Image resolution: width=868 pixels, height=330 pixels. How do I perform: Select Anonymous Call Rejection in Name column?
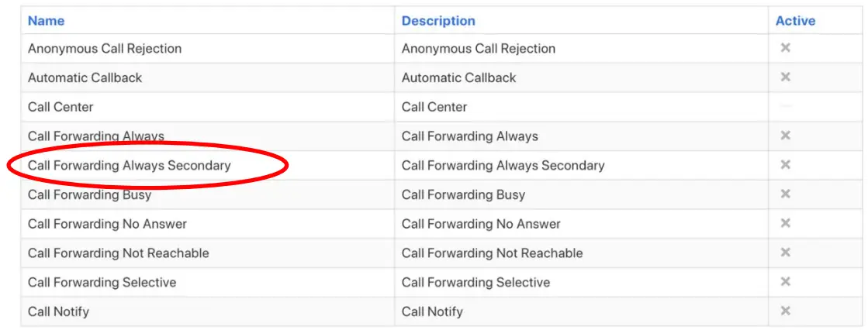[x=105, y=48]
